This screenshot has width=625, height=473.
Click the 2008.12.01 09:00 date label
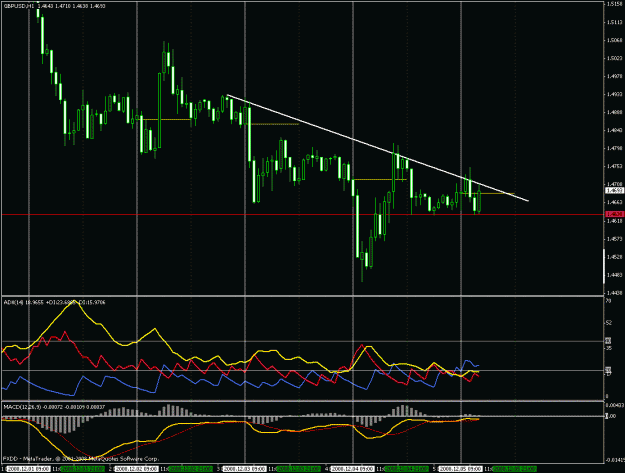click(x=29, y=469)
